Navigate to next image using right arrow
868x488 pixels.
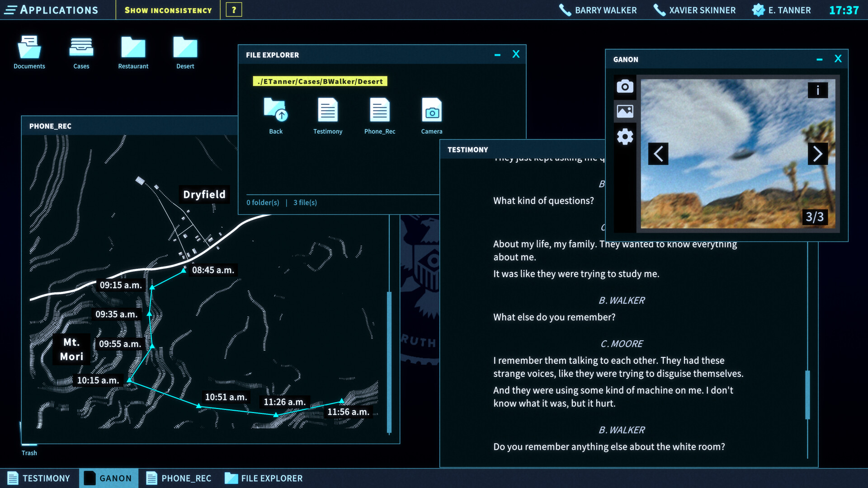click(x=817, y=154)
